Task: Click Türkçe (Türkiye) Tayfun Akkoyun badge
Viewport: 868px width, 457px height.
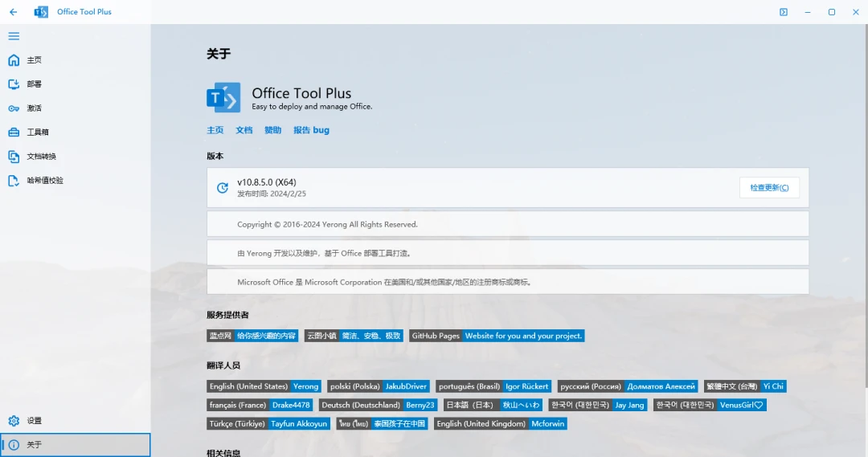Action: click(268, 424)
